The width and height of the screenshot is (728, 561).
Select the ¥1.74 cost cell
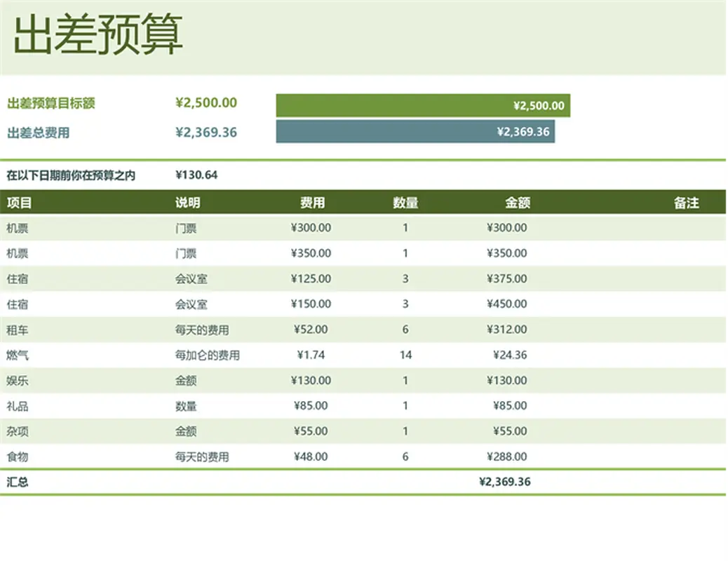coord(311,355)
